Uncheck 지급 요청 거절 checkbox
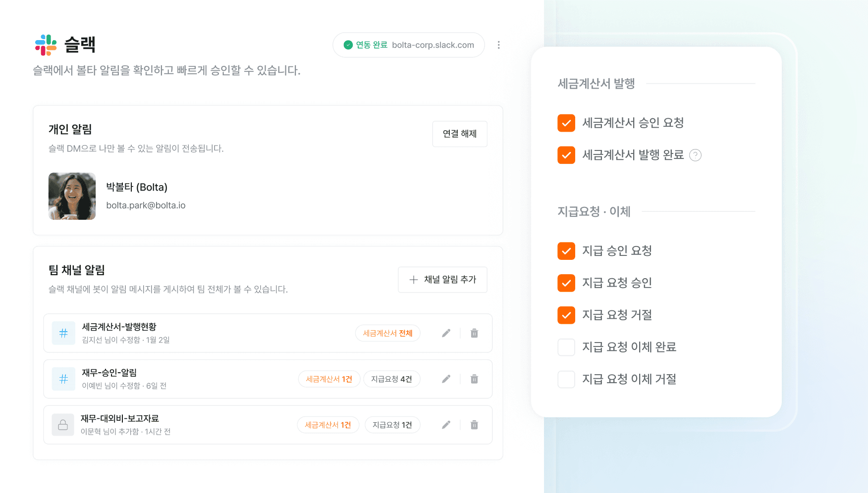This screenshot has height=493, width=868. [566, 315]
